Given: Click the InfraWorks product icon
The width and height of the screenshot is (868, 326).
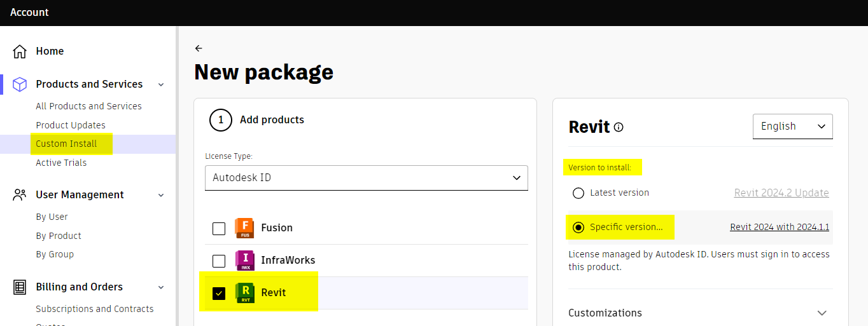Looking at the screenshot, I should tap(244, 261).
